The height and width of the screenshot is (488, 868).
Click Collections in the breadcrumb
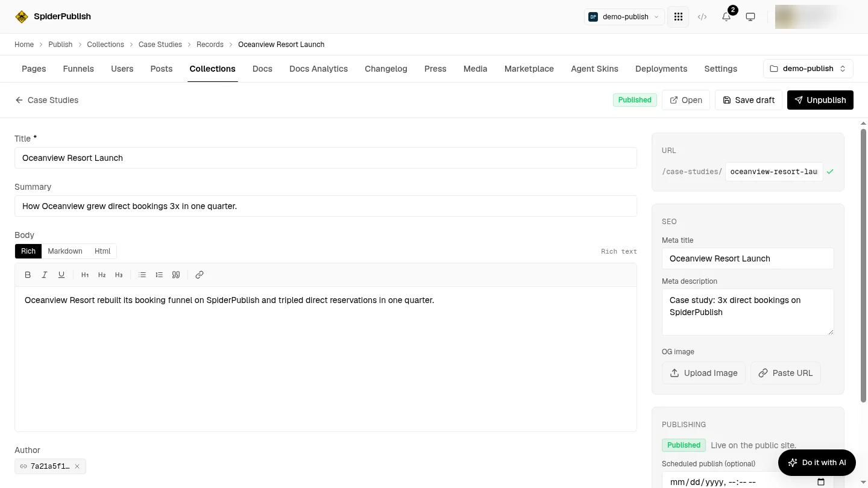pyautogui.click(x=105, y=45)
